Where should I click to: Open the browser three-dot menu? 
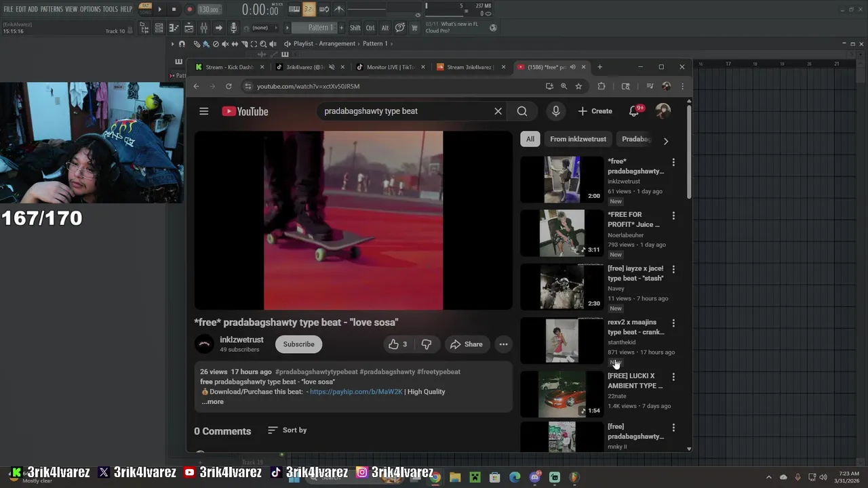682,86
